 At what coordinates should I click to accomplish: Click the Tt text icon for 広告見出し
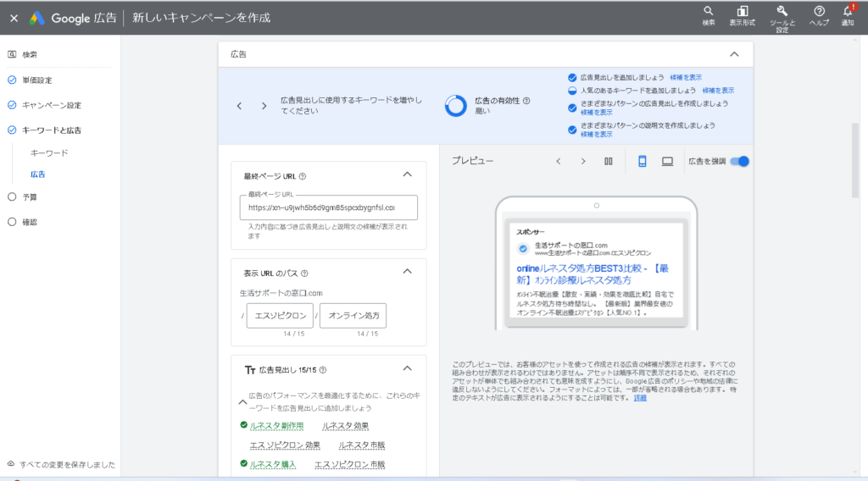(250, 370)
